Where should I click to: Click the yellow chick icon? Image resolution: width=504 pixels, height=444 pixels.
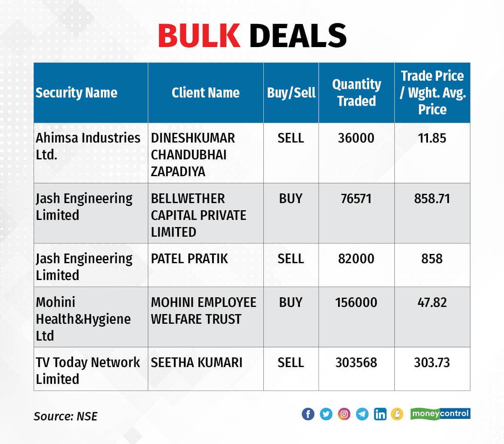click(397, 414)
